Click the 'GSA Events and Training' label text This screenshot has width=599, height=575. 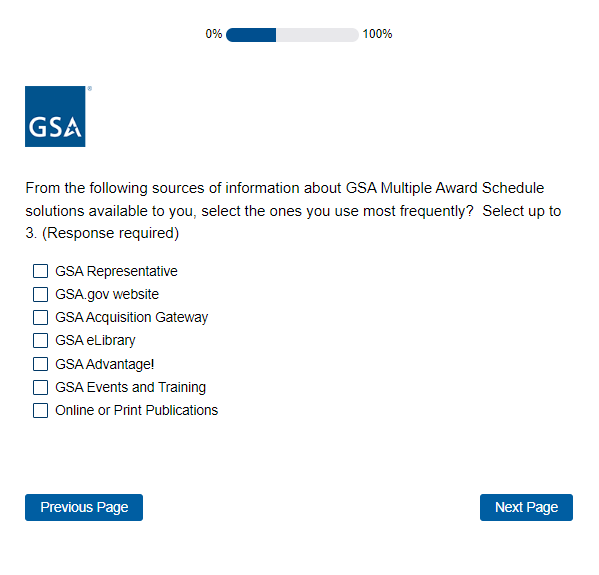point(131,387)
